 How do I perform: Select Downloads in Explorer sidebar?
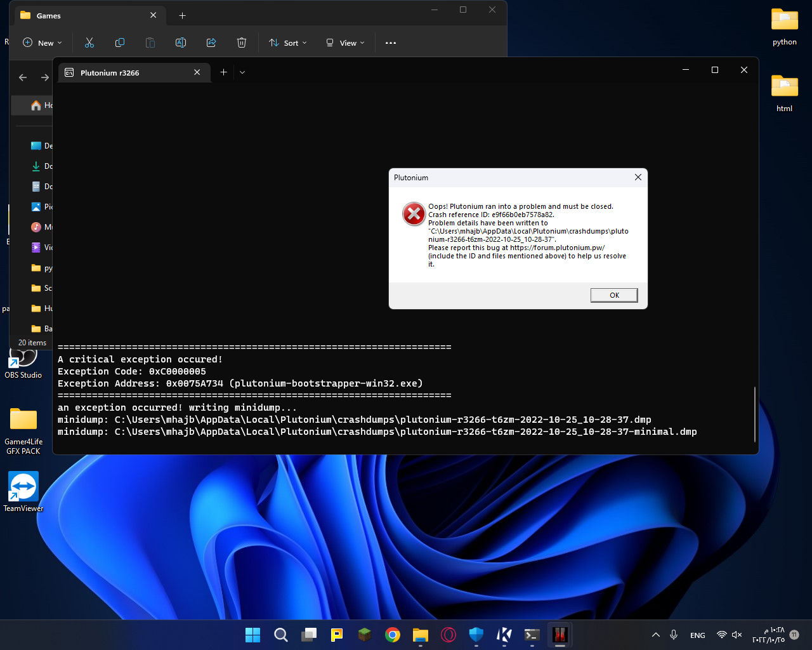(x=41, y=166)
